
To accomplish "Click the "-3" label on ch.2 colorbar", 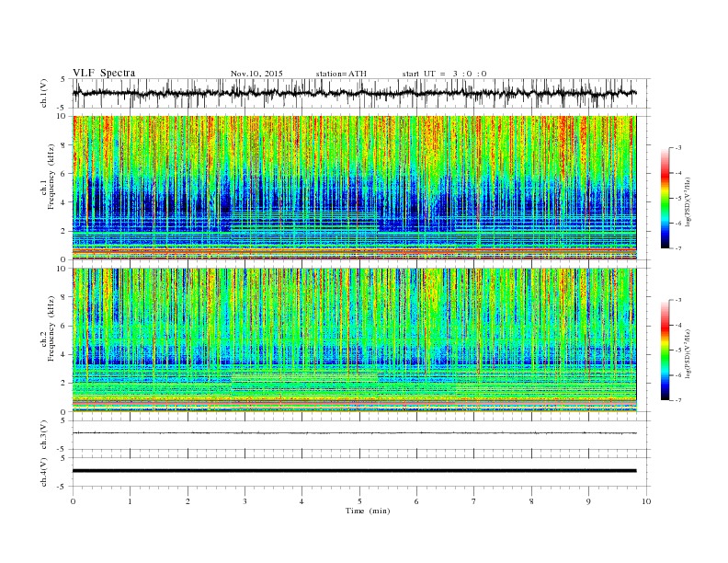I will [x=678, y=300].
